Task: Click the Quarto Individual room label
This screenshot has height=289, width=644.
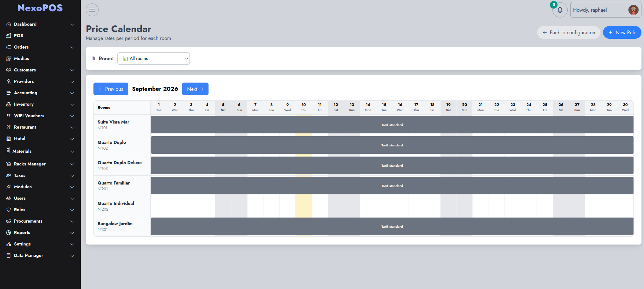Action: pyautogui.click(x=116, y=203)
